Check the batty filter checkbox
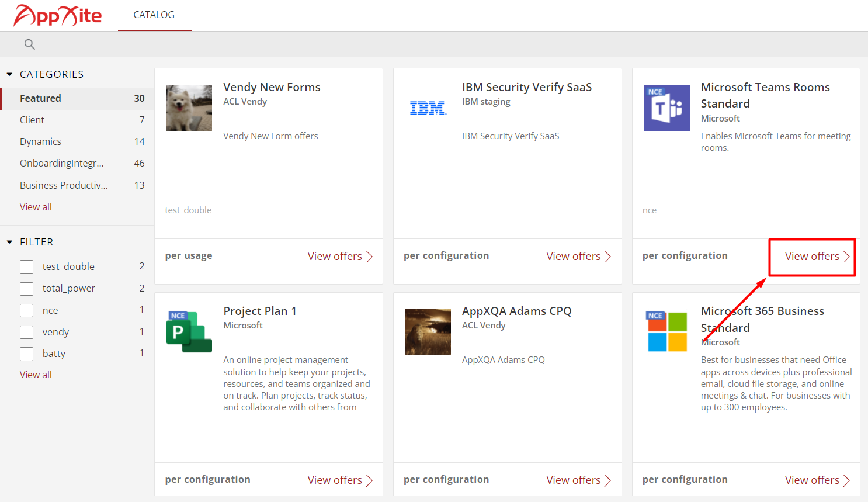This screenshot has height=502, width=868. click(x=27, y=354)
